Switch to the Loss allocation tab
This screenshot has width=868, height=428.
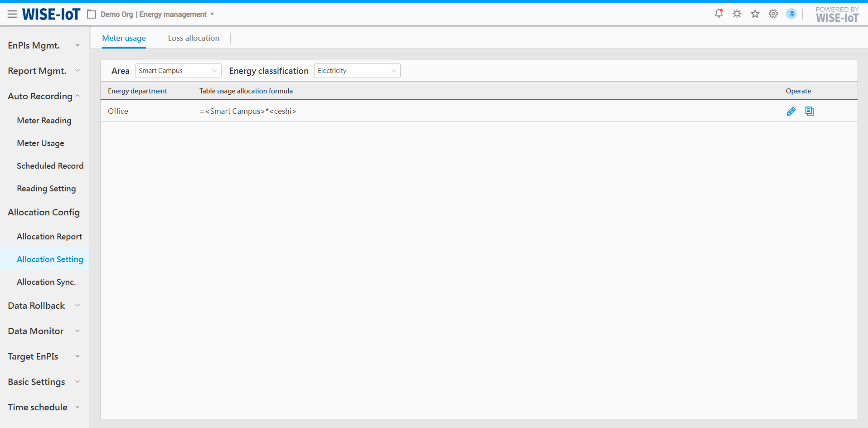194,38
